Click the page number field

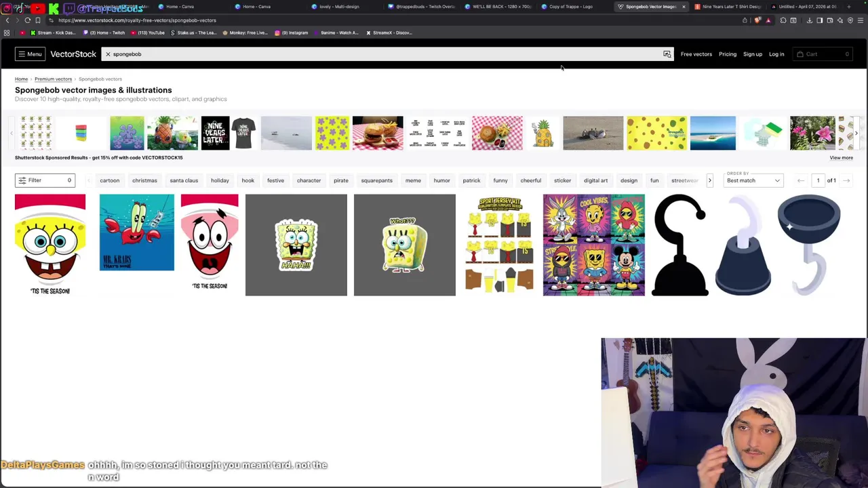click(818, 181)
